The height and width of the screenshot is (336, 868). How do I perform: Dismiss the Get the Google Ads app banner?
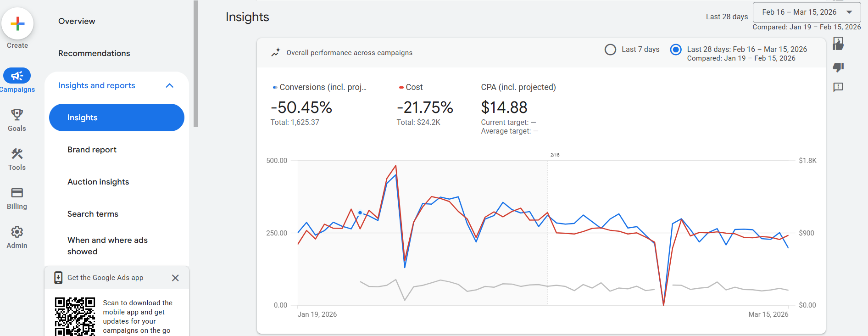[175, 278]
